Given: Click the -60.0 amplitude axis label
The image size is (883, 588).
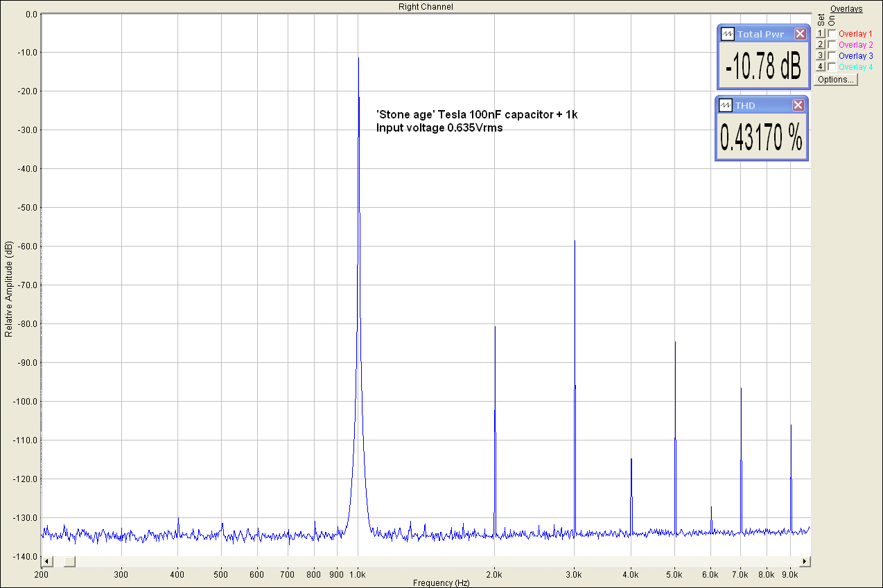Looking at the screenshot, I should click(x=28, y=247).
